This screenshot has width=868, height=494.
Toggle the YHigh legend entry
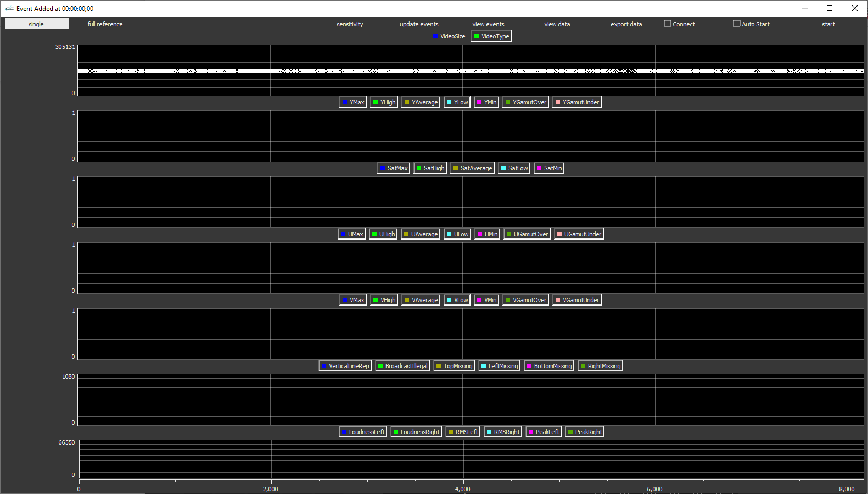coord(384,102)
